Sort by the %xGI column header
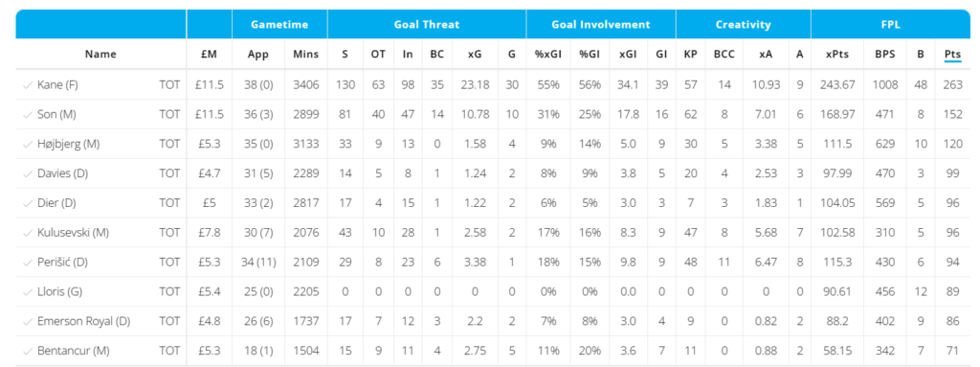The image size is (980, 367). pyautogui.click(x=549, y=55)
